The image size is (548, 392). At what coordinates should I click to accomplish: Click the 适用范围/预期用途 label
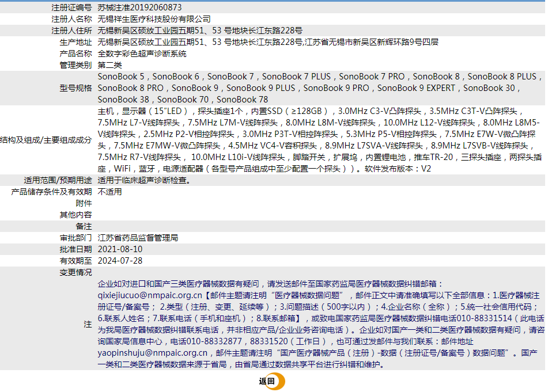click(x=58, y=180)
